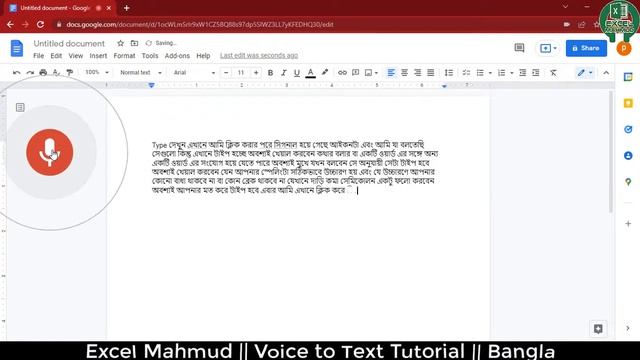Clear formatting from the toolbar

[553, 73]
